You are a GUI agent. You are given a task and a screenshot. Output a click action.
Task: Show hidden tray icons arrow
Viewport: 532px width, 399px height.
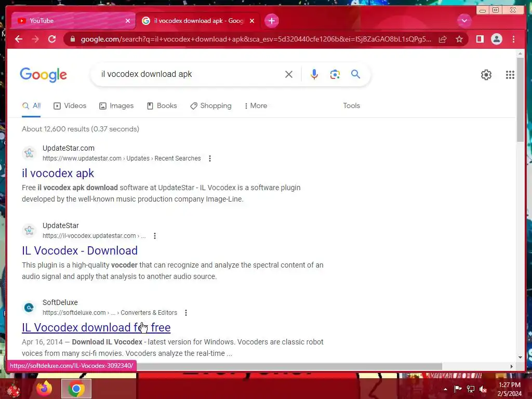click(x=445, y=389)
